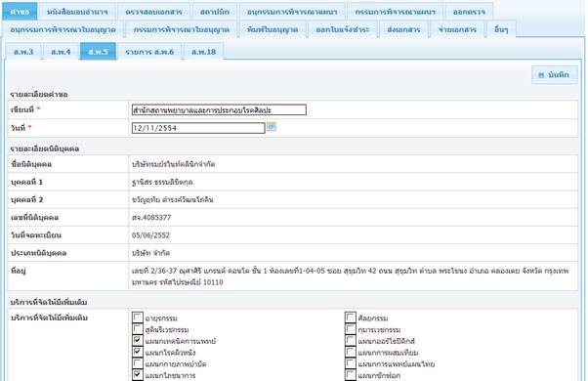
Task: Open the ตรวจสอบเอกสาร tab
Action: pyautogui.click(x=153, y=12)
